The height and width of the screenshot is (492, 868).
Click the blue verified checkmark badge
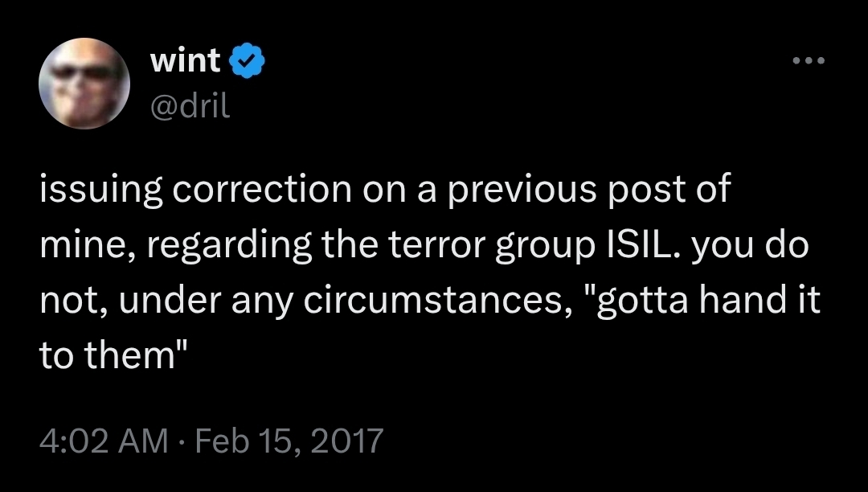(x=245, y=61)
